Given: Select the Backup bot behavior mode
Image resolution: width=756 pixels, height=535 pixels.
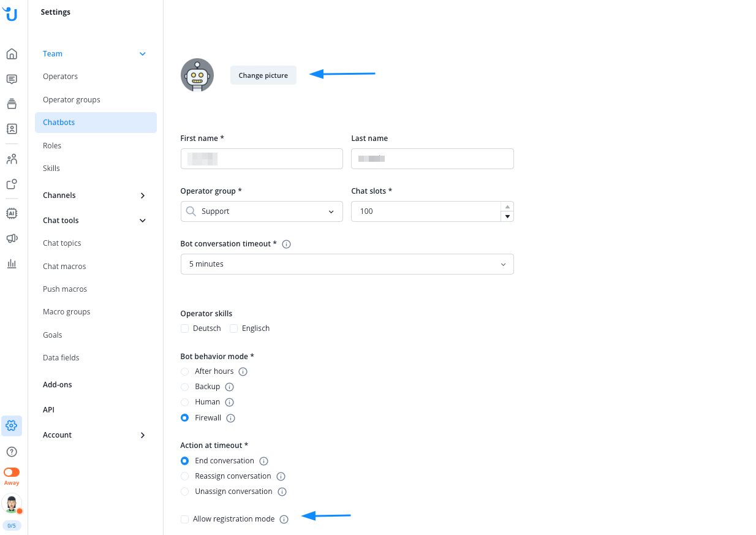Looking at the screenshot, I should (184, 387).
